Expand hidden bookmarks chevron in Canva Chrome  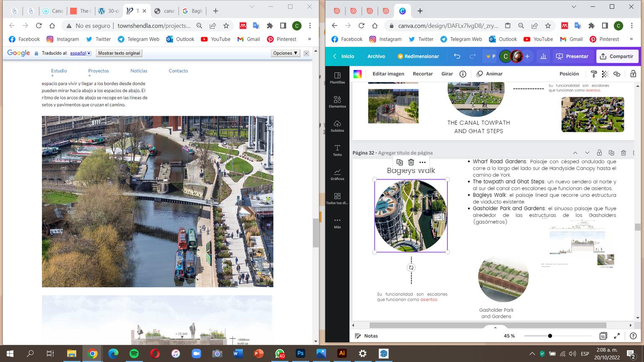[631, 39]
